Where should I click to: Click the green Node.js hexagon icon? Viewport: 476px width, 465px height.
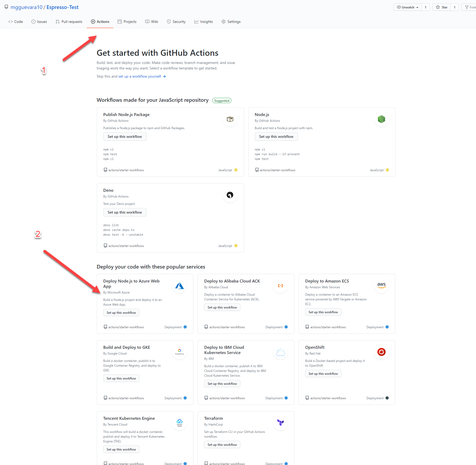pos(381,119)
